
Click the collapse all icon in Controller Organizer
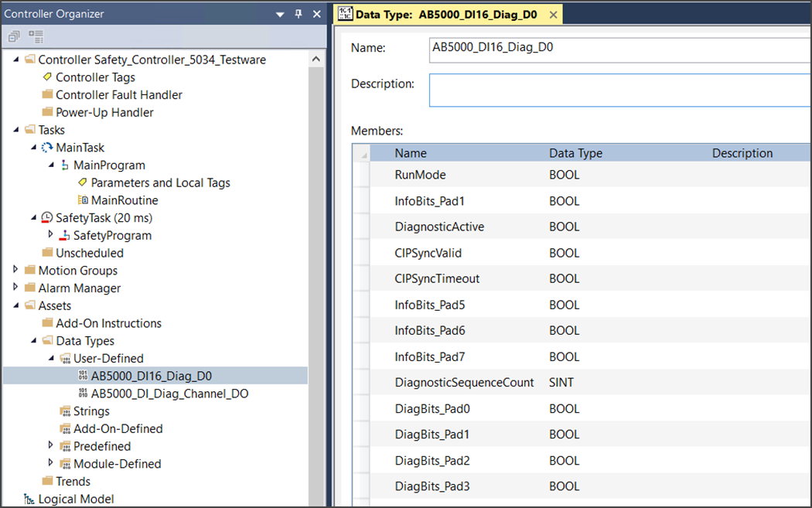[x=14, y=36]
